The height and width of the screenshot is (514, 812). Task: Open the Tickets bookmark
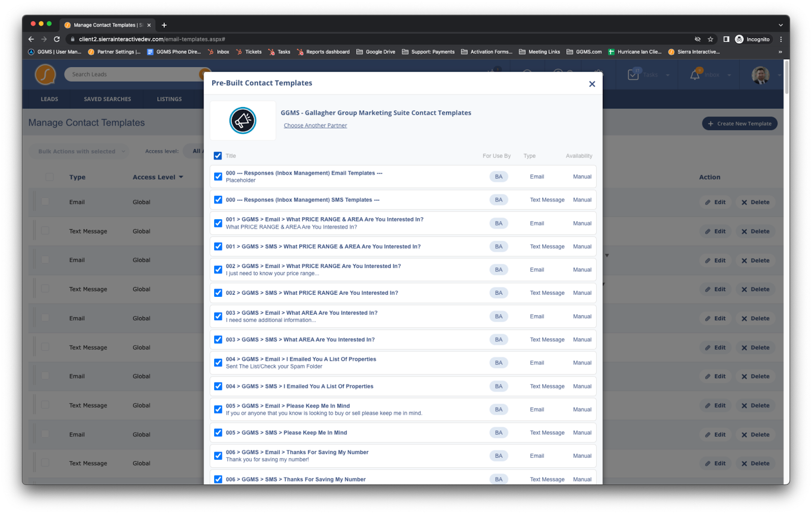click(249, 52)
